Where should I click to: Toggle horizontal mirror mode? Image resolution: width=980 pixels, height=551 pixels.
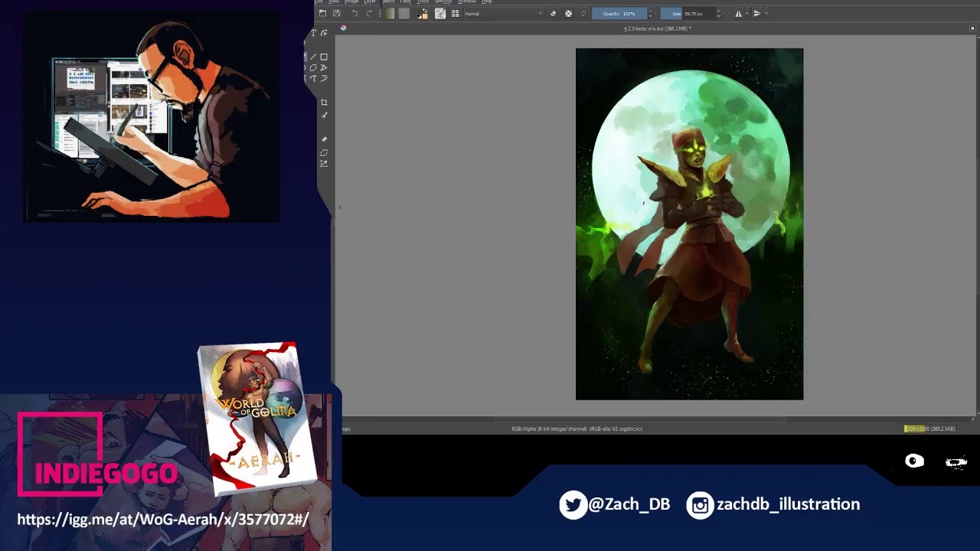coord(738,13)
